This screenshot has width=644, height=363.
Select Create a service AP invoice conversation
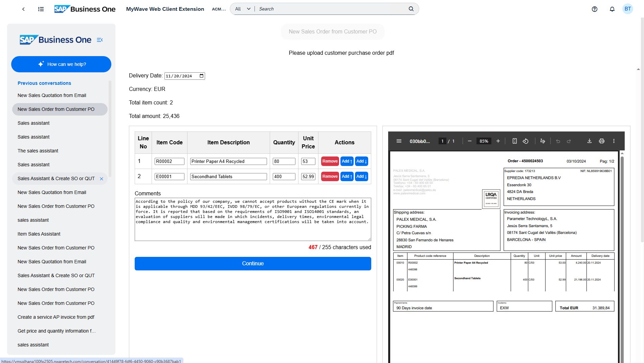click(x=56, y=317)
